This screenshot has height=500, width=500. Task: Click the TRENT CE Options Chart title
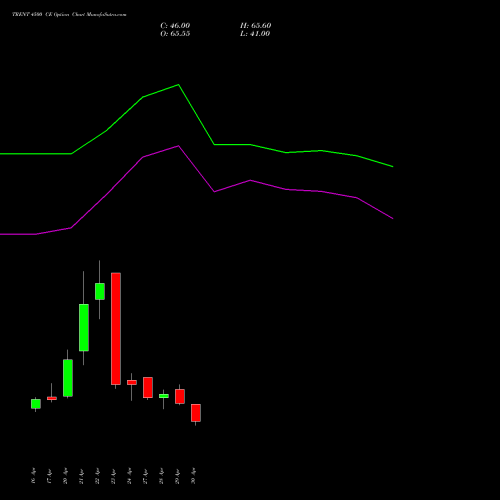(69, 15)
